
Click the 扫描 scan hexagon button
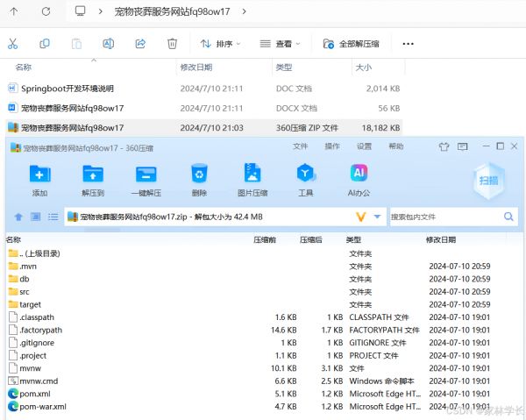(489, 181)
